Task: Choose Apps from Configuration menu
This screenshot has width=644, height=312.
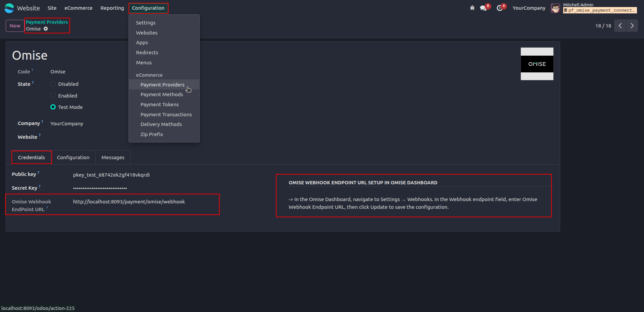Action: (x=164, y=43)
